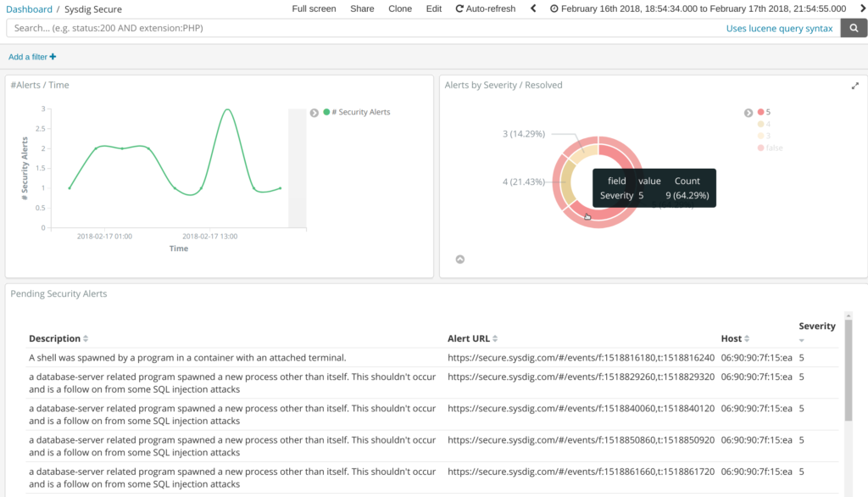Click alert URL ending t:1518850920
This screenshot has width=868, height=497.
(581, 440)
